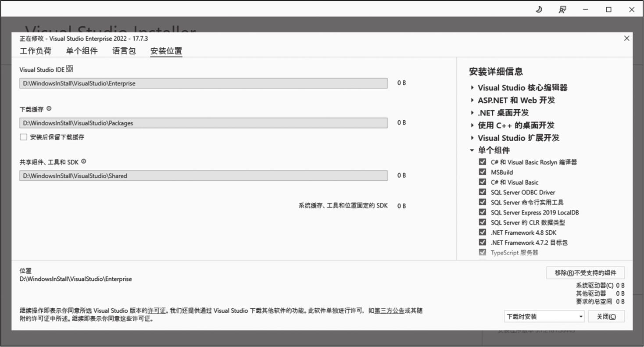Click the 位置 path text at the bottom
Viewport: 644px width, 347px height.
pos(75,279)
